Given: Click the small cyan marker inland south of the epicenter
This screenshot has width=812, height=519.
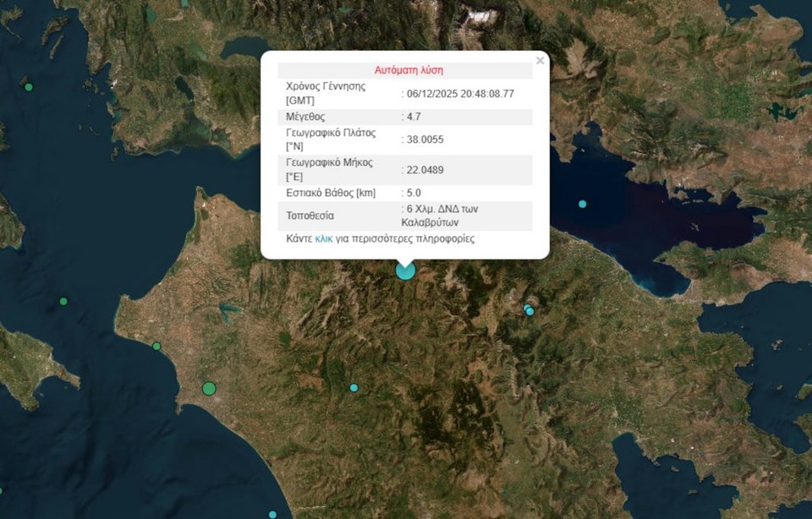Looking at the screenshot, I should (x=354, y=388).
